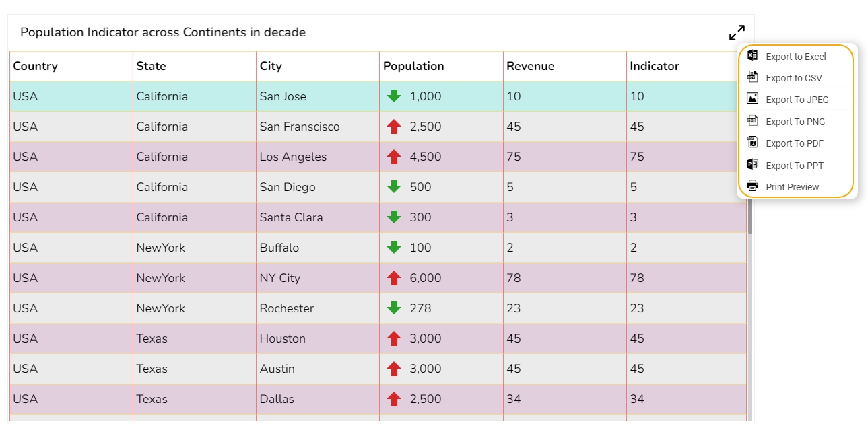Click the Excel icon in export menu
Screen dimensions: 868x428
(x=753, y=56)
